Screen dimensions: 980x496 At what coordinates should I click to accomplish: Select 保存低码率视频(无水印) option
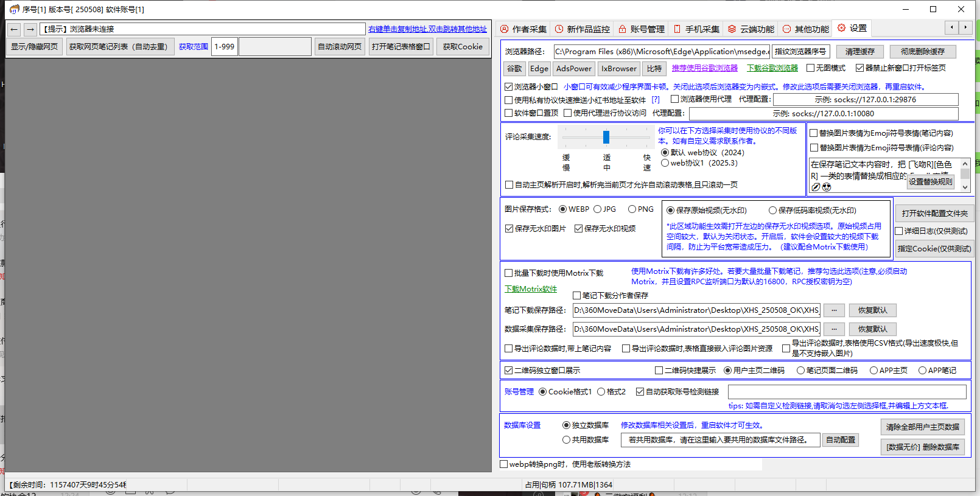772,211
